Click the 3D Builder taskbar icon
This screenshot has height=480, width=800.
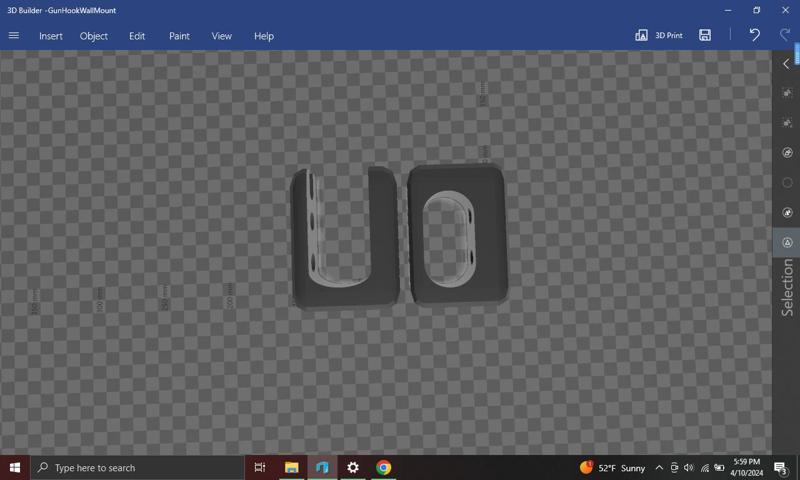322,468
